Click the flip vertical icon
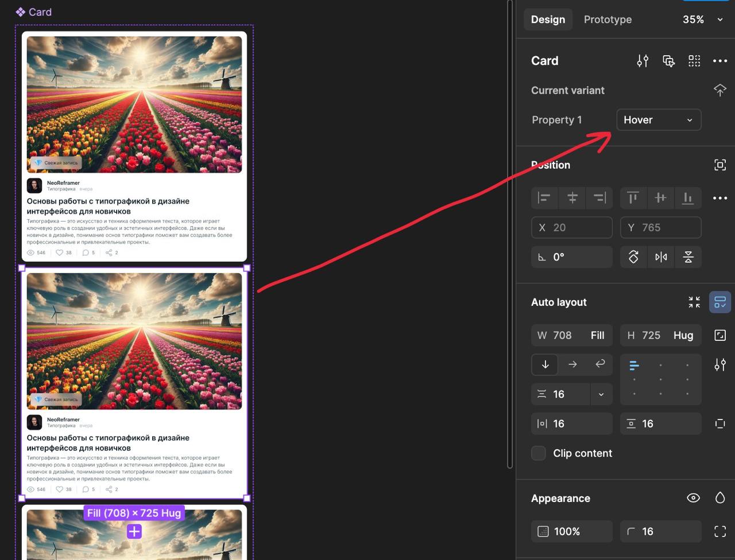735x560 pixels. (x=688, y=257)
